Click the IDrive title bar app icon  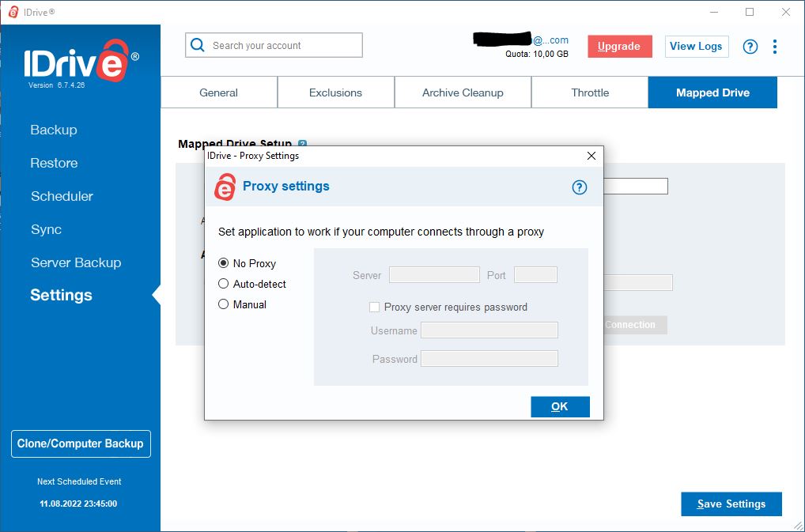(x=13, y=12)
